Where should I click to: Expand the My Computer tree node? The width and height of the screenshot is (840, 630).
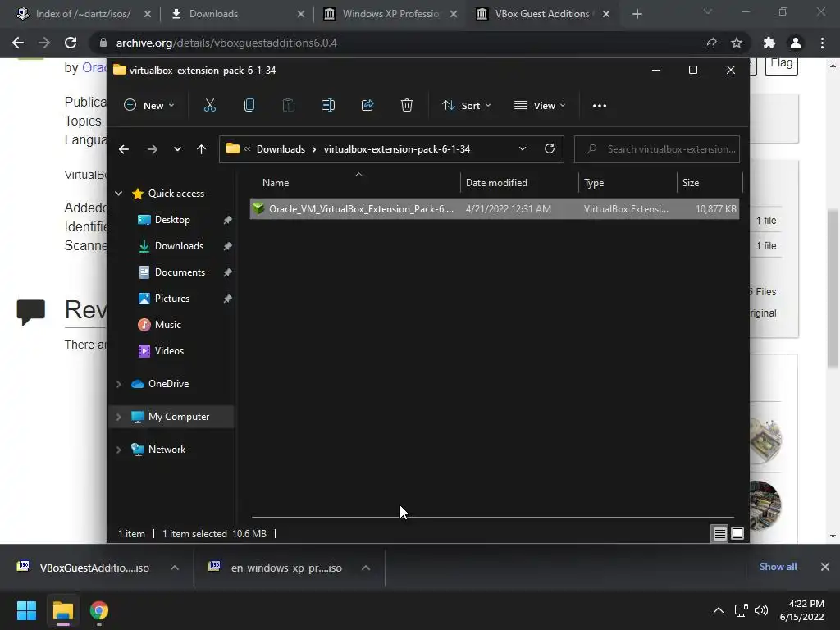pos(118,417)
